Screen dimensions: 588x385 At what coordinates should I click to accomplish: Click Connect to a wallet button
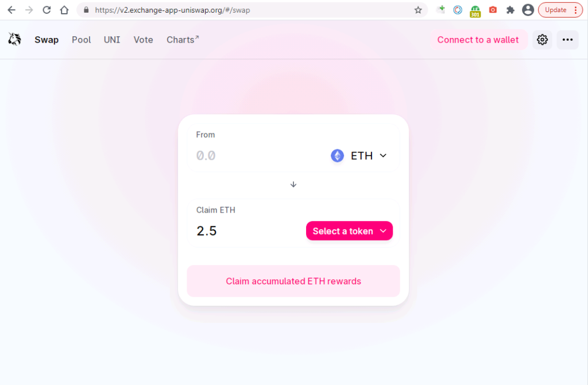478,40
